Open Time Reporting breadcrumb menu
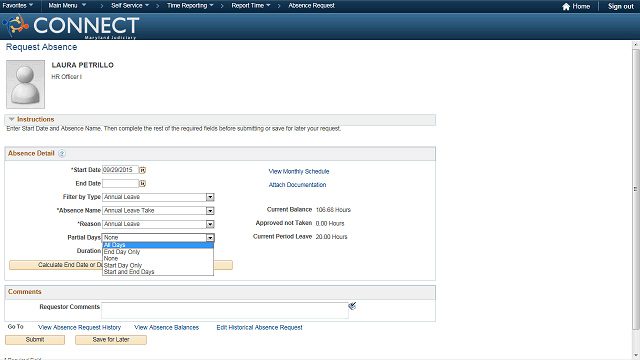640x360 pixels. pos(190,6)
